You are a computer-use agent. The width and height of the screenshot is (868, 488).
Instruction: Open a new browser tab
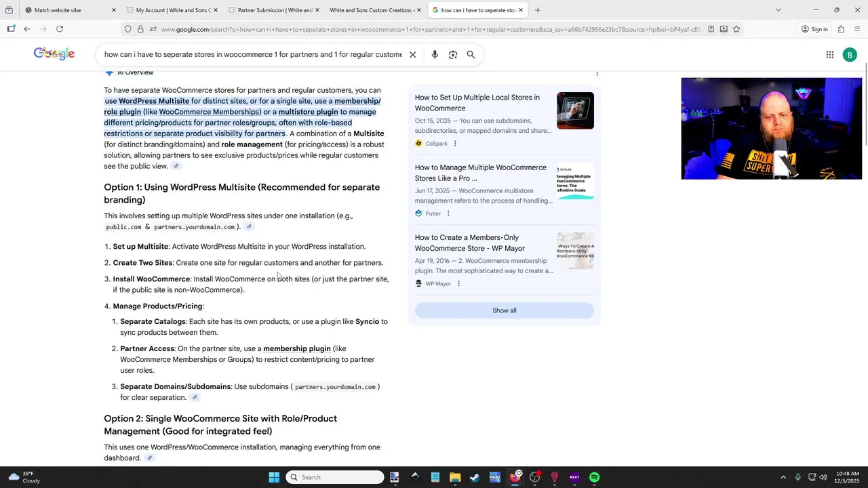(x=538, y=10)
